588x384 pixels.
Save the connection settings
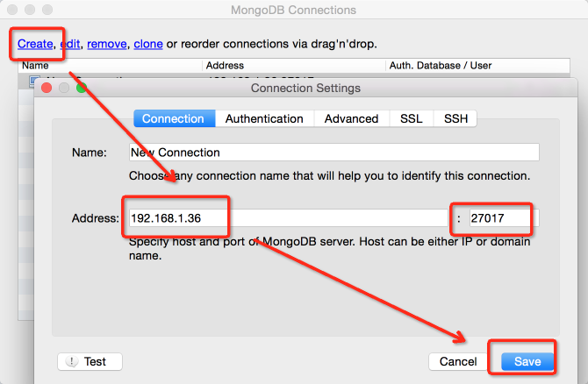pos(527,361)
